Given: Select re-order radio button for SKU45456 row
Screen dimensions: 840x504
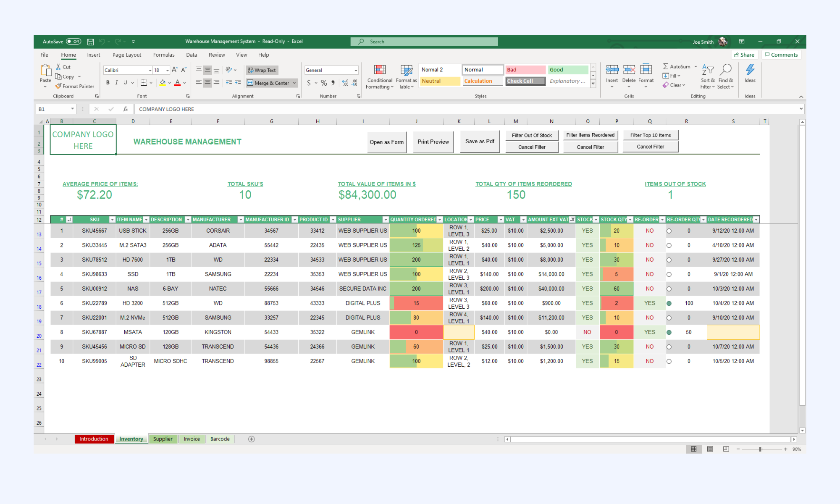Looking at the screenshot, I should [669, 347].
